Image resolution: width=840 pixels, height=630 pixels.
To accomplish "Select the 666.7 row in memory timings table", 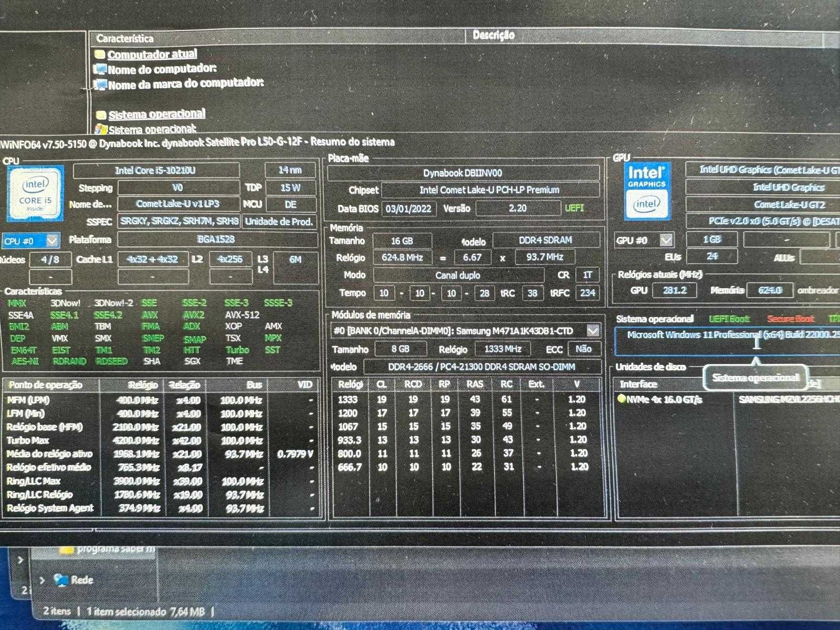I will (466, 467).
